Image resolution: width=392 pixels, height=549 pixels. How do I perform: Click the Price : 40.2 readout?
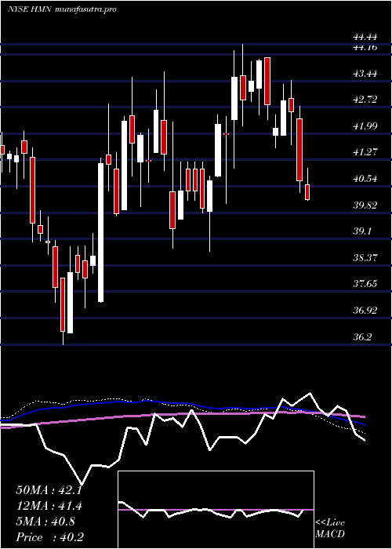(49, 537)
